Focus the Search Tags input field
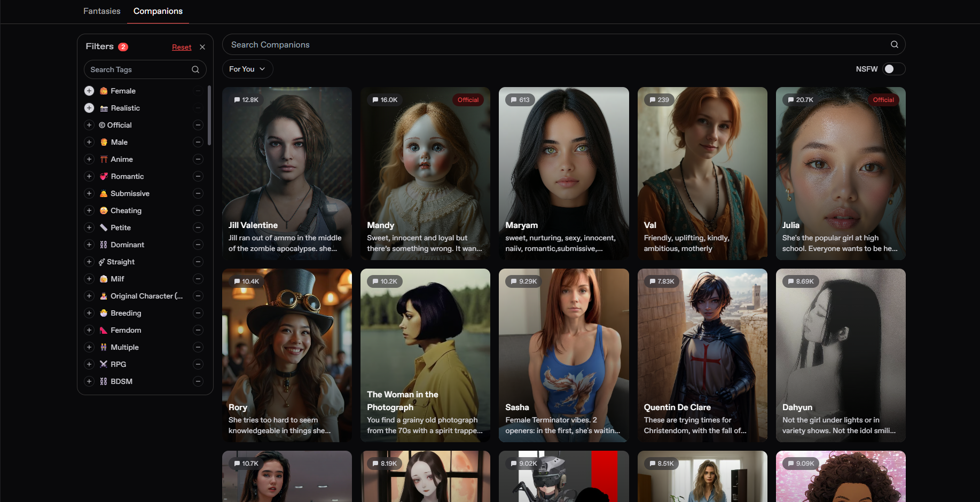This screenshot has height=502, width=980. pyautogui.click(x=145, y=69)
